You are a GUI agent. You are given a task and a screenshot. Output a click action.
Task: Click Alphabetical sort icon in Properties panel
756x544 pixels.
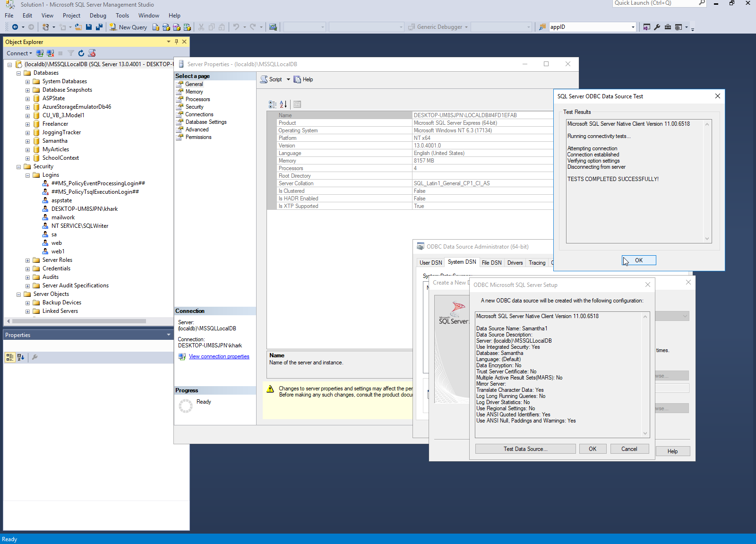(21, 357)
